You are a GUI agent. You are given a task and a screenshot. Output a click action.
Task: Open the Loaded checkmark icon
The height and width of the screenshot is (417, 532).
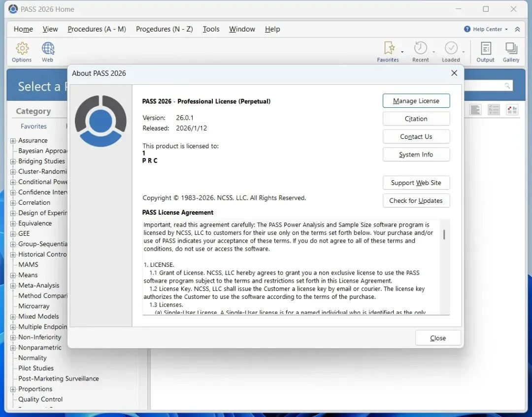point(451,48)
